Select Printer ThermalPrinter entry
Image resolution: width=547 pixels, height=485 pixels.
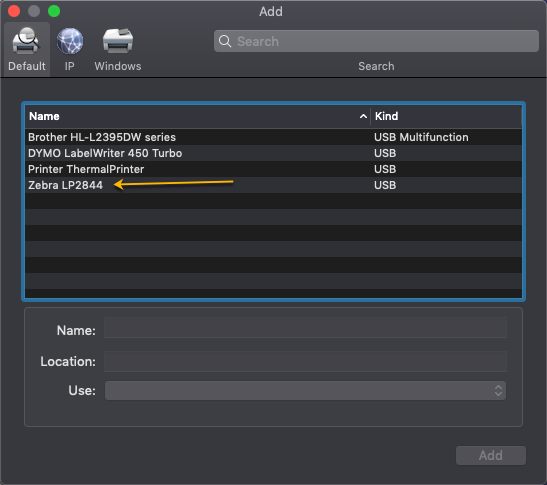[x=273, y=169]
